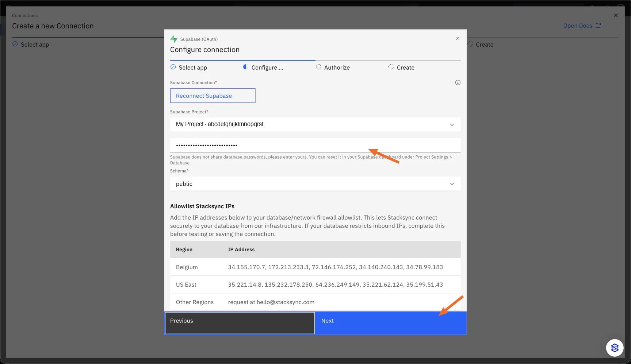The image size is (631, 364).
Task: Click the US East IP addresses cell
Action: pos(336,284)
